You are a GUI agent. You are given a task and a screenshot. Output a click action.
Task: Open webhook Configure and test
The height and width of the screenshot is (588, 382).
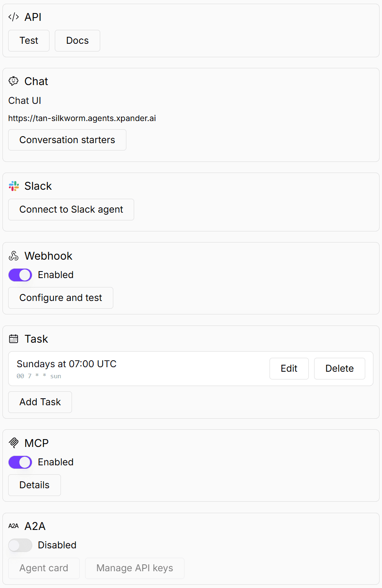point(61,298)
